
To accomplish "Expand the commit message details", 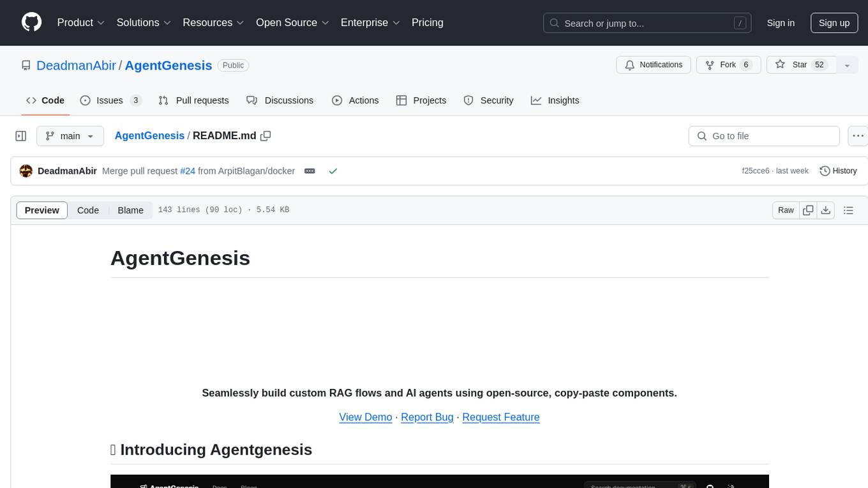I will click(x=310, y=171).
